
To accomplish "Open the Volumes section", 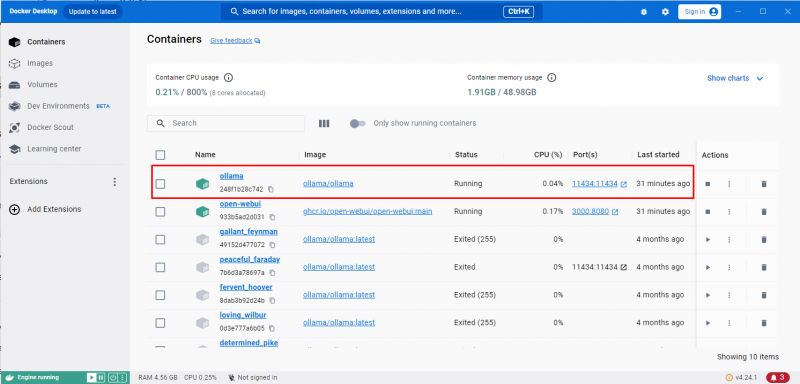I will (42, 85).
